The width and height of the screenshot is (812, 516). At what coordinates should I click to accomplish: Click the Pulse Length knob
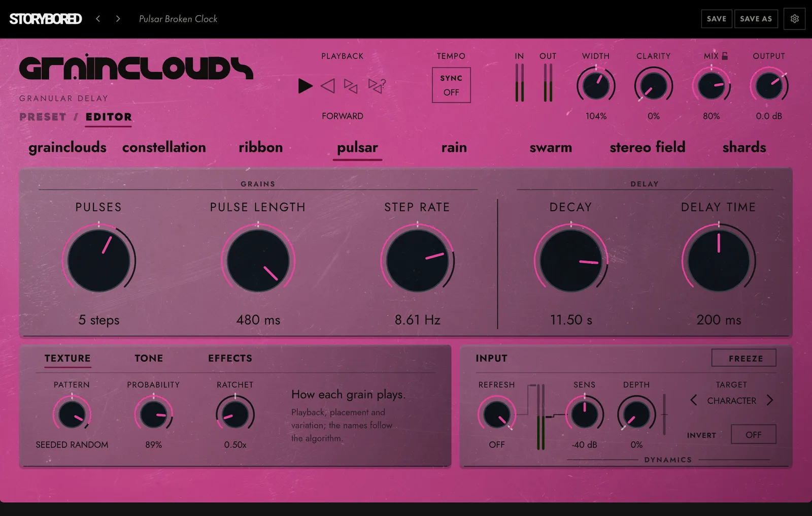258,261
